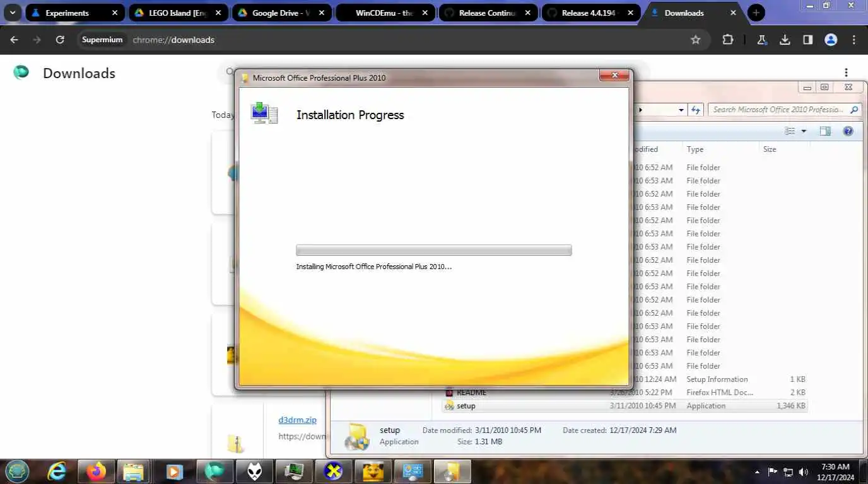This screenshot has width=868, height=484.
Task: Refresh the Explorer folder view
Action: [x=696, y=110]
